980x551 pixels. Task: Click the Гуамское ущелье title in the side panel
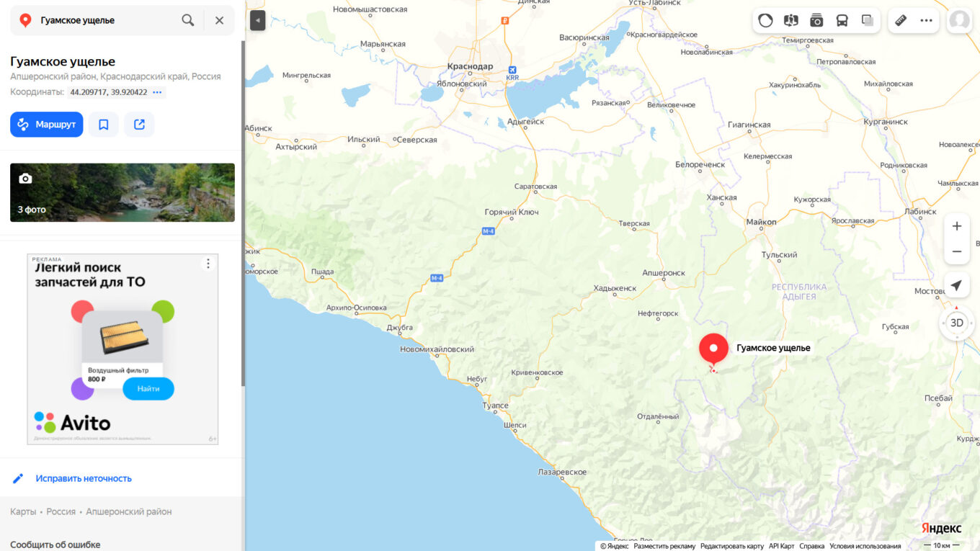[x=63, y=62]
